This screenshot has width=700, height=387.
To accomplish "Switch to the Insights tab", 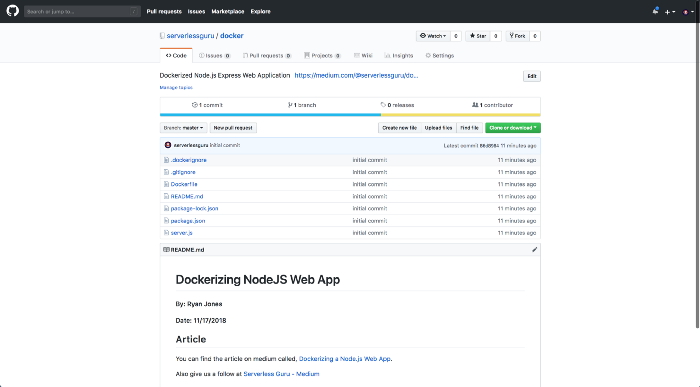I will pyautogui.click(x=399, y=55).
